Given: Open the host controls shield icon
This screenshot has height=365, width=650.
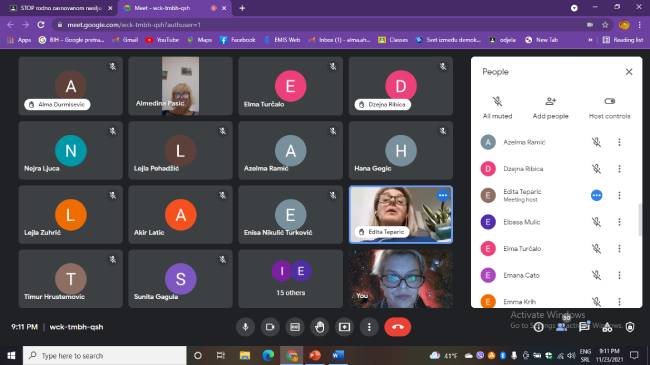Looking at the screenshot, I should (630, 327).
